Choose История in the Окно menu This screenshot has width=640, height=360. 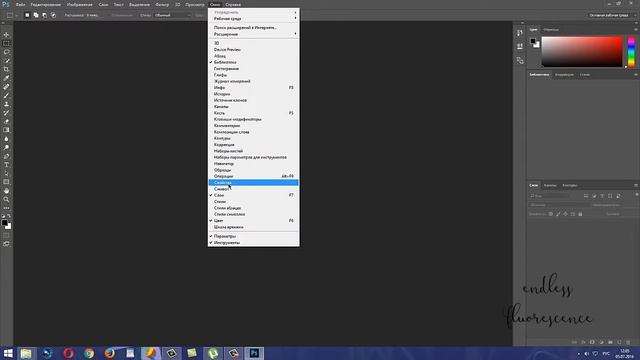click(253, 94)
